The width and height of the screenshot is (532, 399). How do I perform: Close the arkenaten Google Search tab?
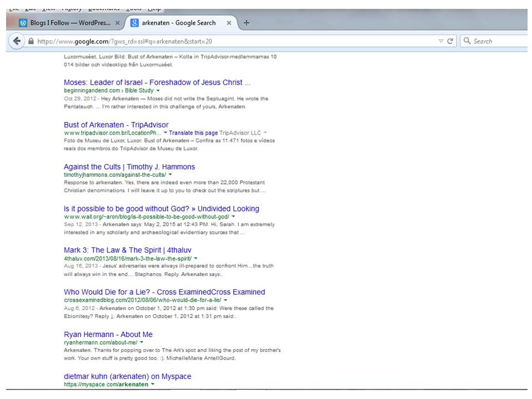pos(229,23)
